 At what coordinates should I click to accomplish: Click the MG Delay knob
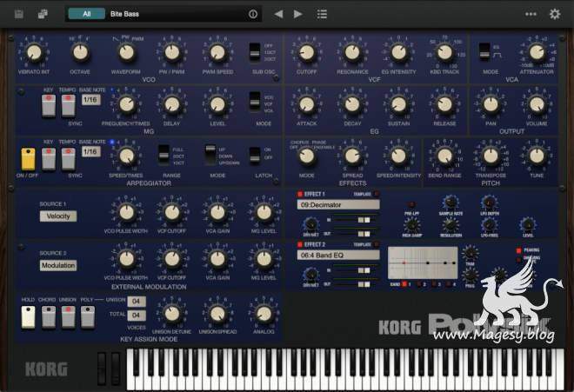[x=172, y=104]
